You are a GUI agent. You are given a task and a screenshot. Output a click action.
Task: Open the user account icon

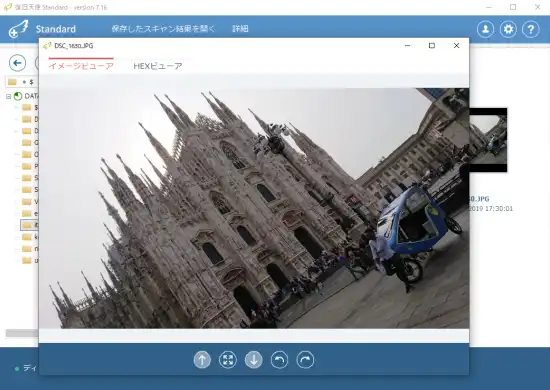485,29
